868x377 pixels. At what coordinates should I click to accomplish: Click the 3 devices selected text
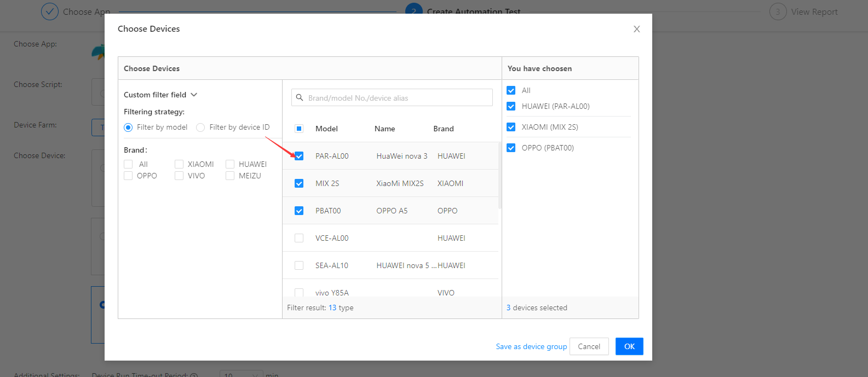click(x=537, y=308)
